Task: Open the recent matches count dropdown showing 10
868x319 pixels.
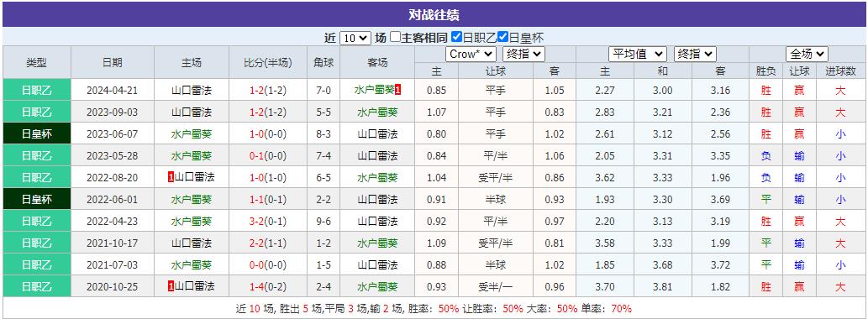Action: 355,38
